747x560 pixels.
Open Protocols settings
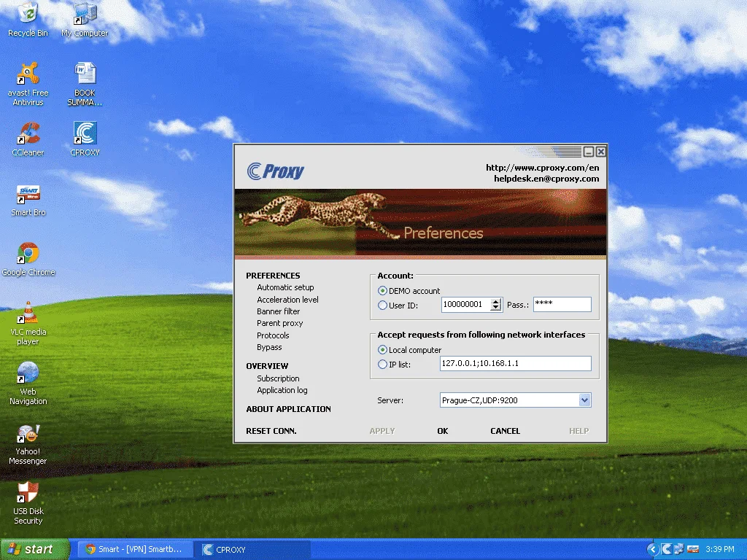[273, 335]
